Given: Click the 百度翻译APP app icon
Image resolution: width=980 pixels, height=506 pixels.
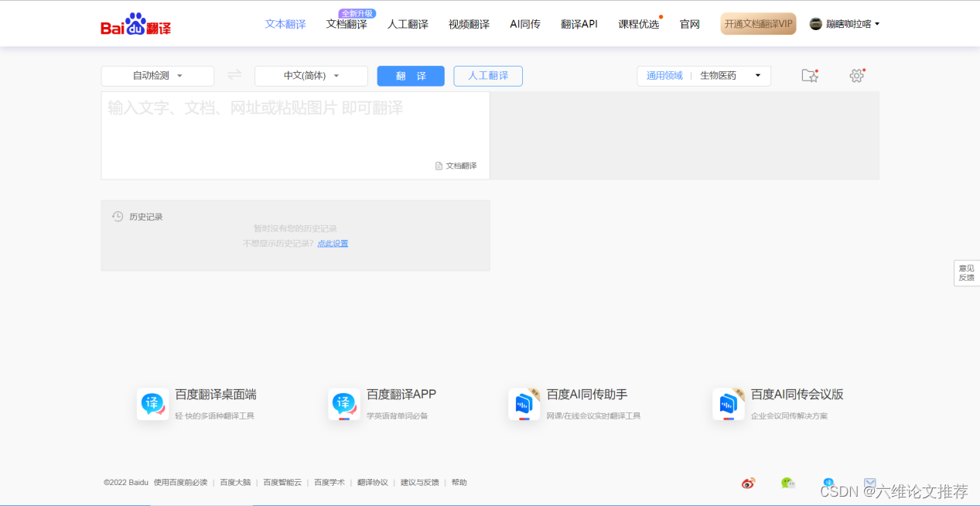Looking at the screenshot, I should 344,404.
